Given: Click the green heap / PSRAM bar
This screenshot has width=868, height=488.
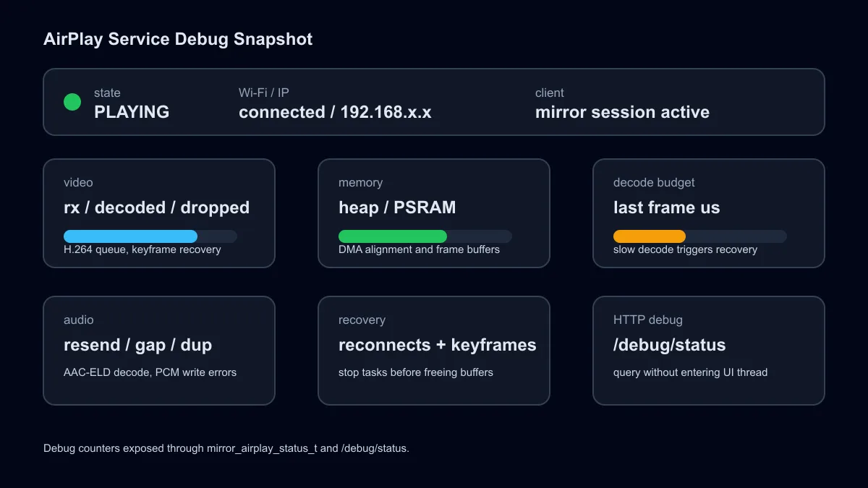Looking at the screenshot, I should [393, 236].
